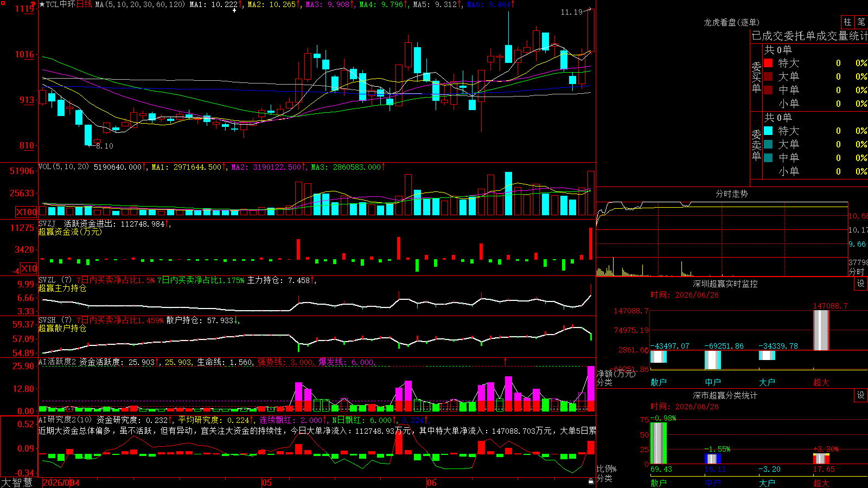Click the SVSH (7) indicator label
The height and width of the screenshot is (488, 868).
coord(55,320)
